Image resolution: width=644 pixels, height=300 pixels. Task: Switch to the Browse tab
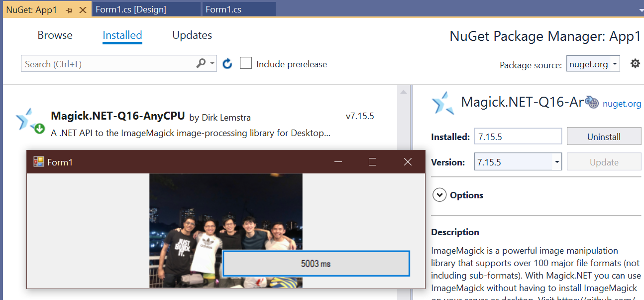(55, 35)
